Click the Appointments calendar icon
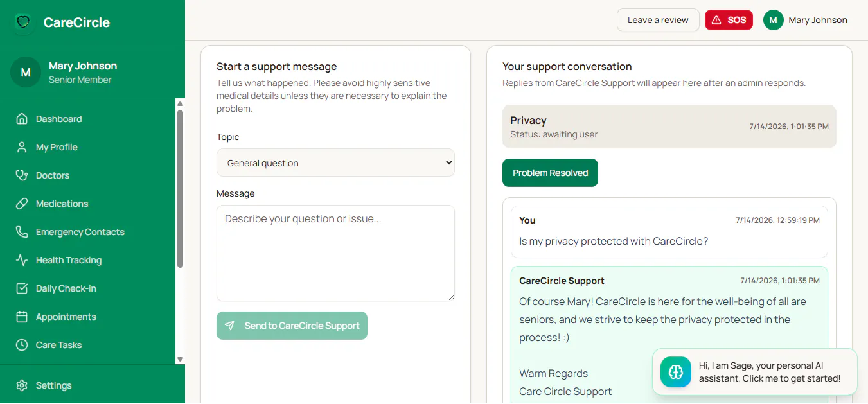 [x=22, y=317]
